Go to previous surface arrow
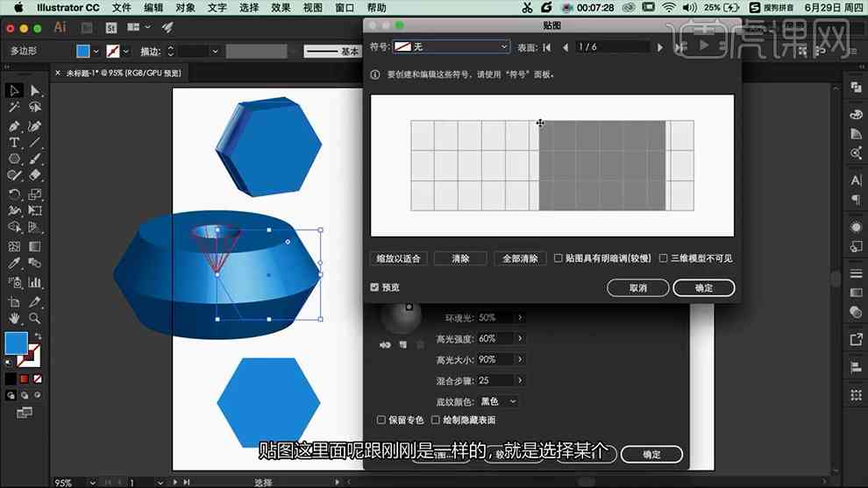Screen dimensions: 868x488 point(566,47)
